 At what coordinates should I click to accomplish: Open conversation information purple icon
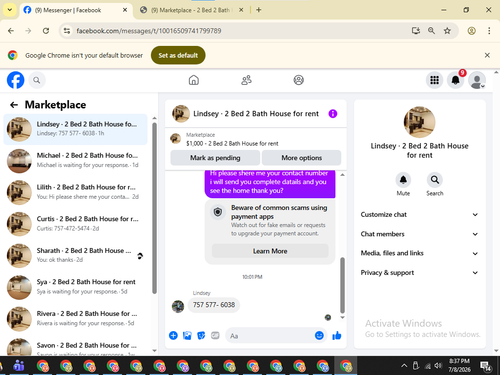point(333,114)
